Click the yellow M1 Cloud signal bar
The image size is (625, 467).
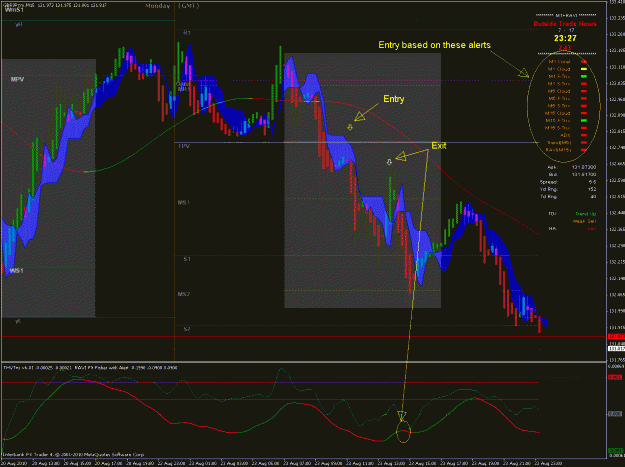[584, 69]
